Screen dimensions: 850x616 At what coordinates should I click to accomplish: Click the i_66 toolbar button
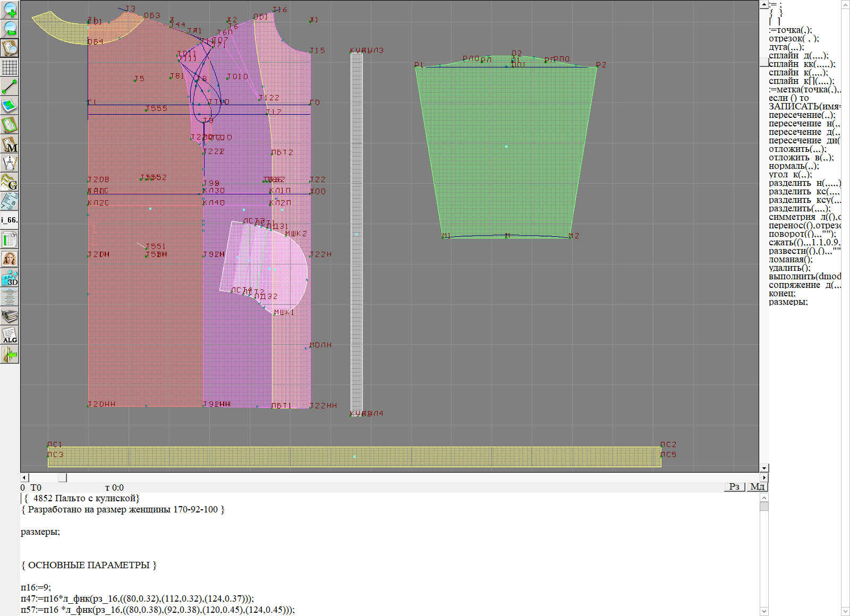coord(10,220)
